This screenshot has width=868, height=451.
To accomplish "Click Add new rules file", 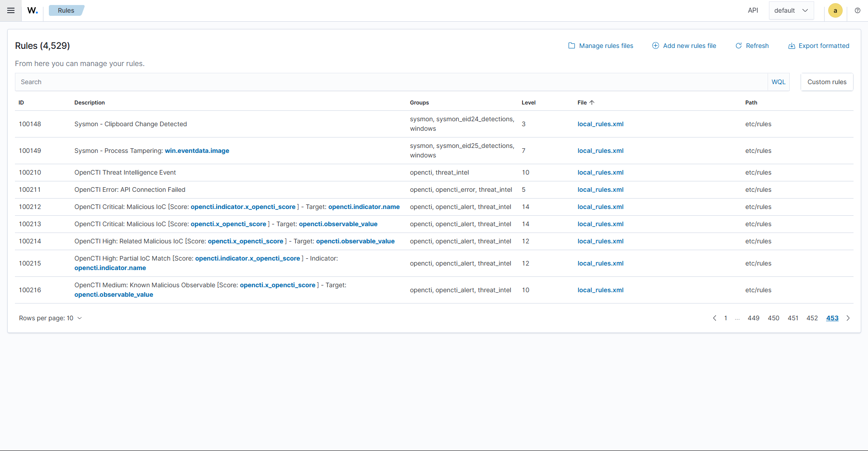I will pos(684,46).
